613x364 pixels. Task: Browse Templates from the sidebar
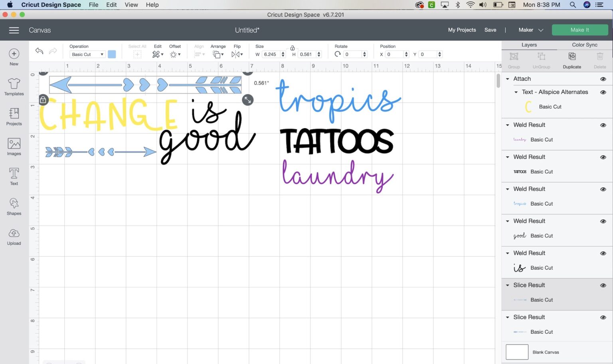pos(14,87)
